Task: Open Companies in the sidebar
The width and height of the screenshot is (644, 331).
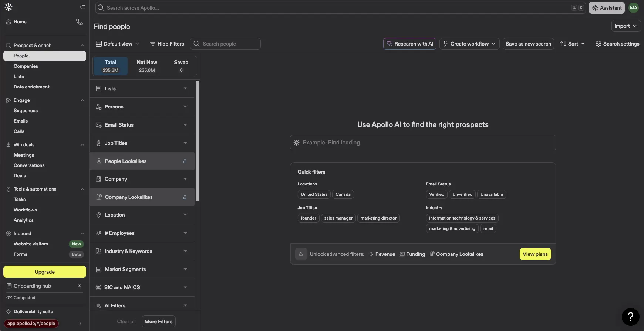Action: tap(26, 66)
